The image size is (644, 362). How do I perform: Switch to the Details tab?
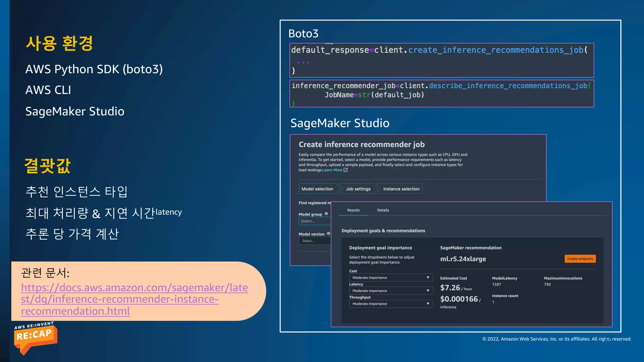[x=383, y=210]
